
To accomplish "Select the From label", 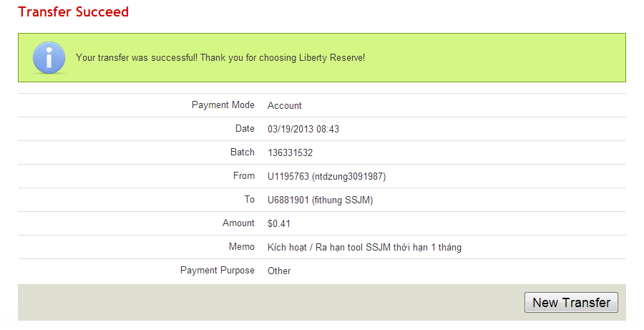I will [244, 176].
